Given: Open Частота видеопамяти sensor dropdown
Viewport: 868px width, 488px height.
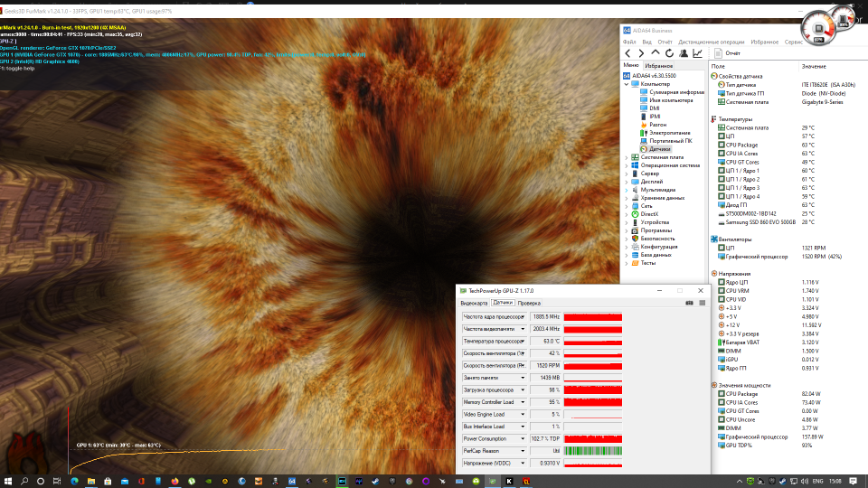Looking at the screenshot, I should click(x=523, y=329).
